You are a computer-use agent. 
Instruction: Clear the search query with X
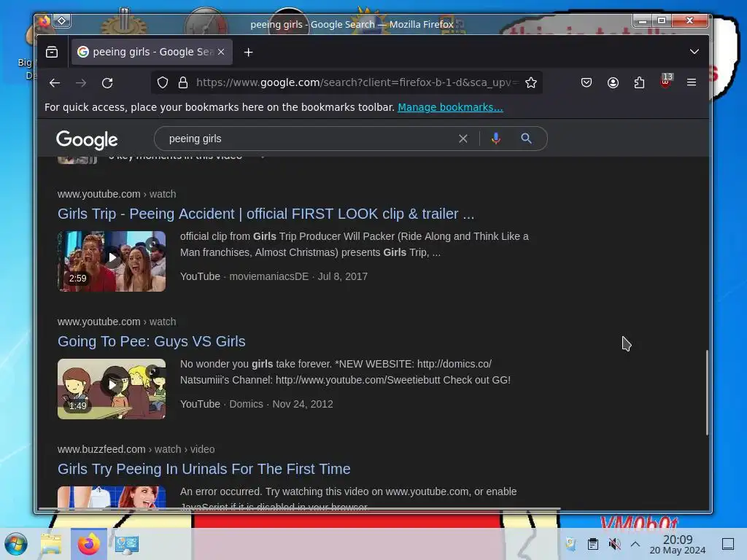463,139
